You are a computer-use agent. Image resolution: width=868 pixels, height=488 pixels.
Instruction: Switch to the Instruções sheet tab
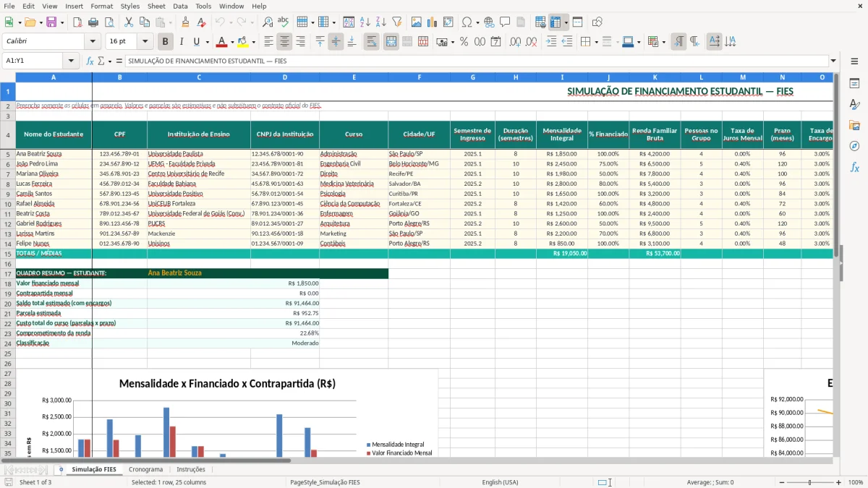(x=191, y=469)
